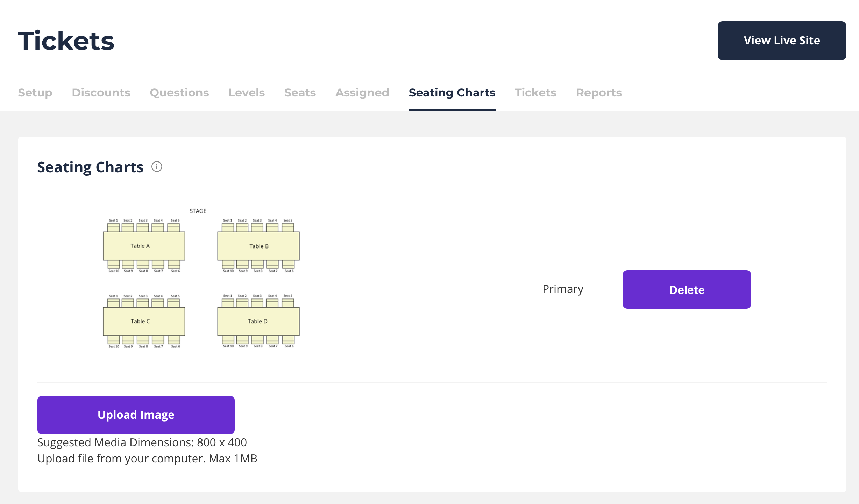Click the active Seating Charts tab
The image size is (859, 504).
click(452, 93)
